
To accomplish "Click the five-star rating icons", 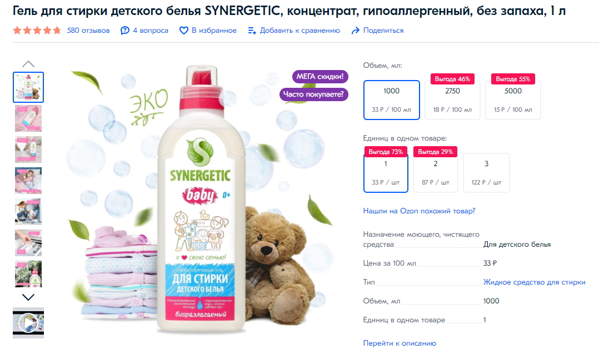I will pyautogui.click(x=37, y=30).
